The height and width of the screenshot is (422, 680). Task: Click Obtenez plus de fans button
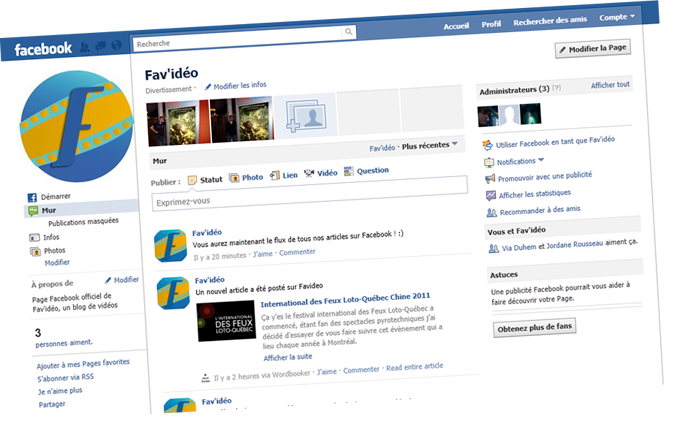[535, 328]
